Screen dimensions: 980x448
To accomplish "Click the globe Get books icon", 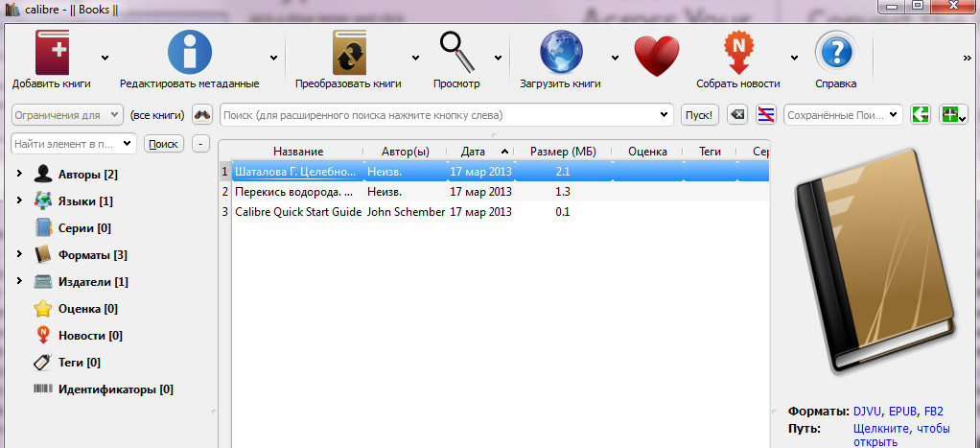I will tap(560, 53).
